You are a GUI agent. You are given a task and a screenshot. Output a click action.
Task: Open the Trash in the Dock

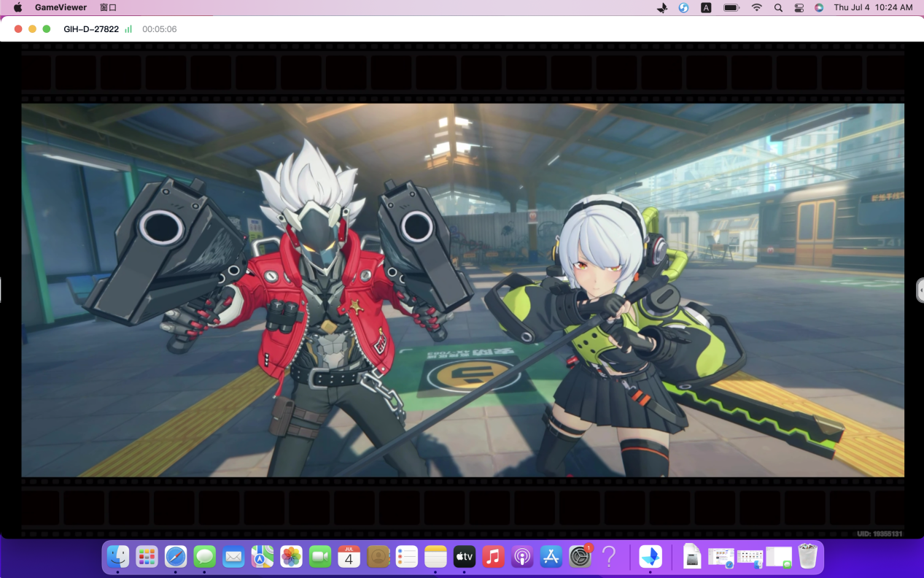[807, 557]
